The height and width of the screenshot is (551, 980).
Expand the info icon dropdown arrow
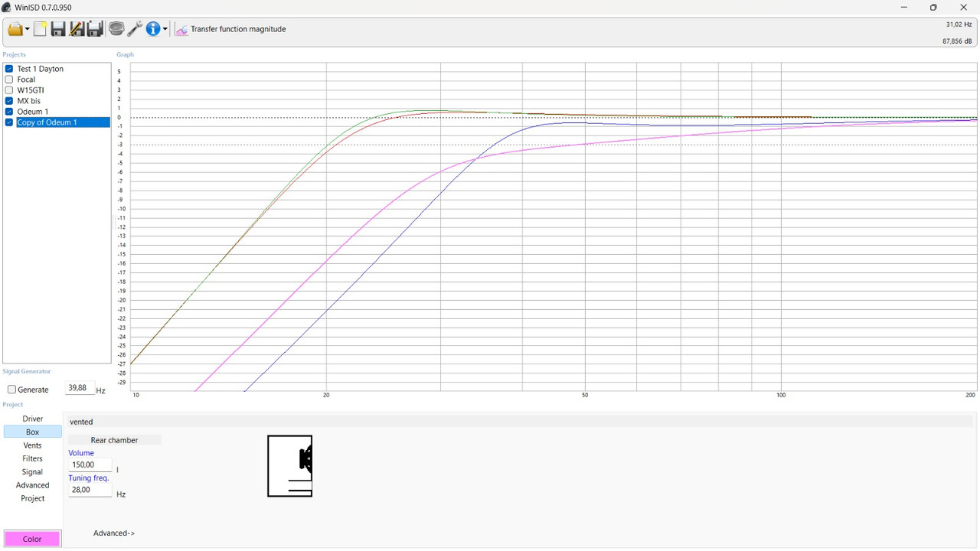coord(165,30)
